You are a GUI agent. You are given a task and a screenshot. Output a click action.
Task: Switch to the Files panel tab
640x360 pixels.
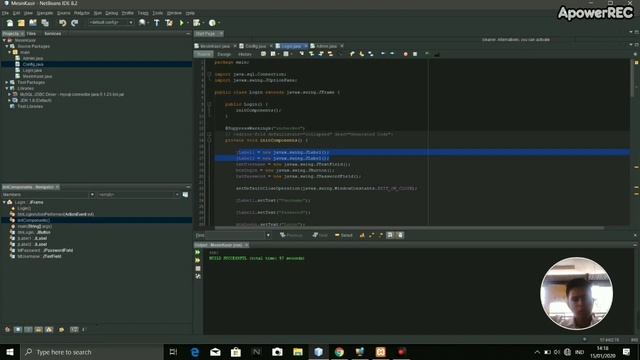coord(31,33)
